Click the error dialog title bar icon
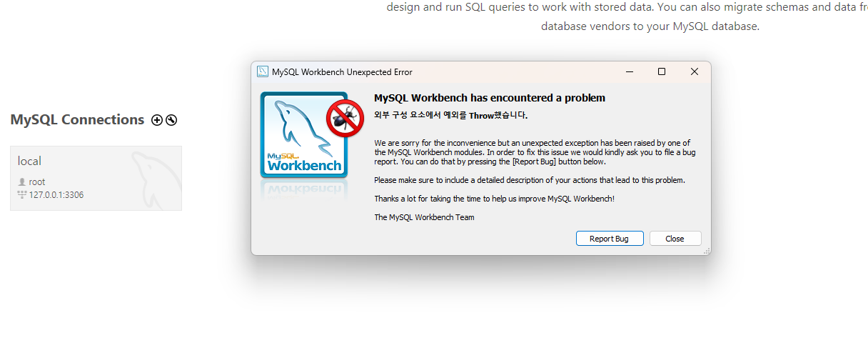 pos(263,71)
